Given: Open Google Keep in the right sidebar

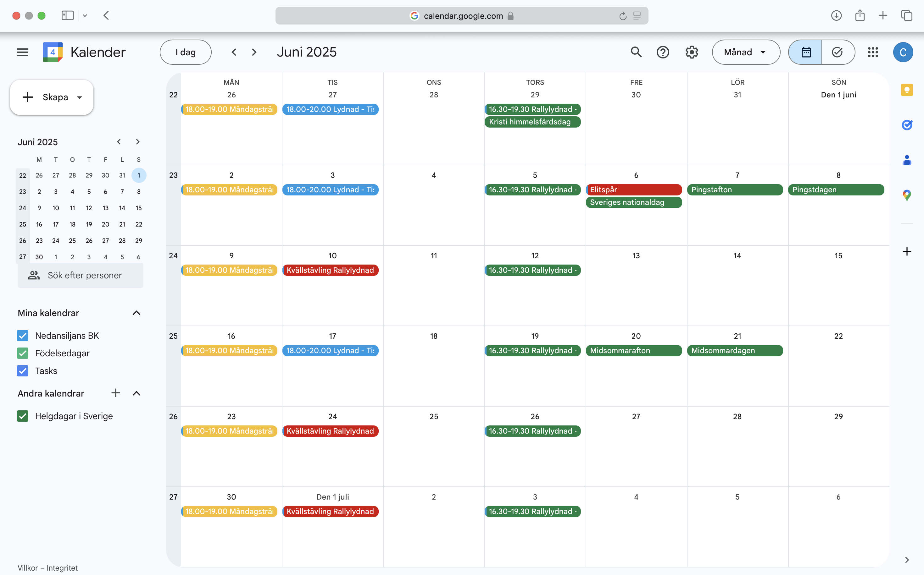Looking at the screenshot, I should pyautogui.click(x=907, y=90).
